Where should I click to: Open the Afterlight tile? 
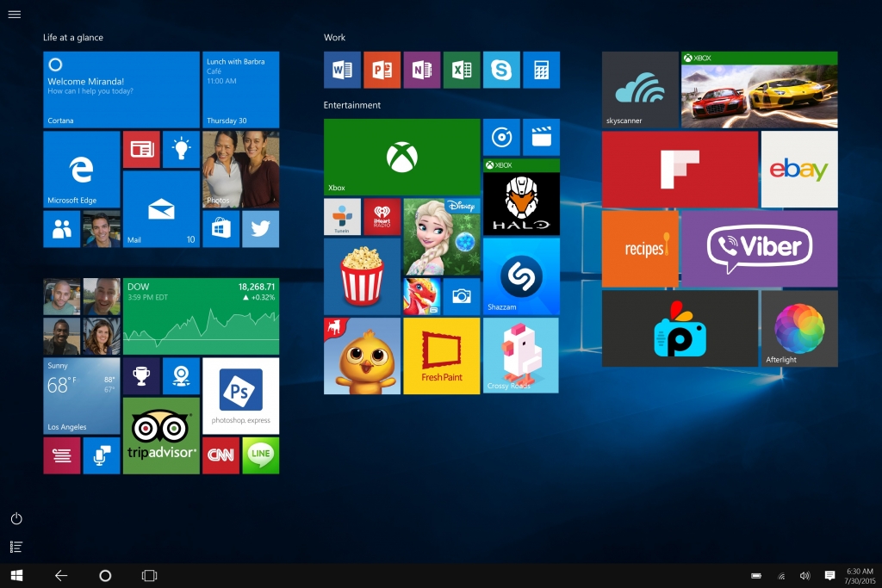point(799,329)
